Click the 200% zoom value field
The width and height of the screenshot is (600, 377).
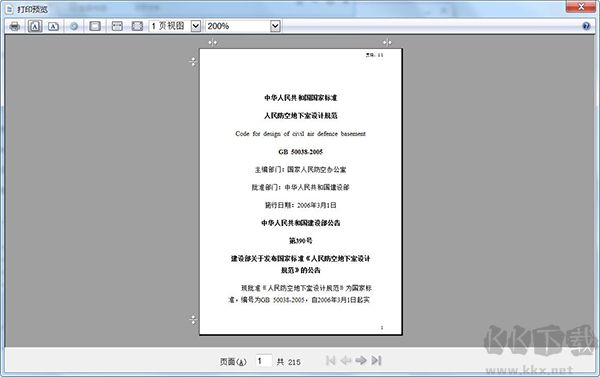(x=238, y=26)
